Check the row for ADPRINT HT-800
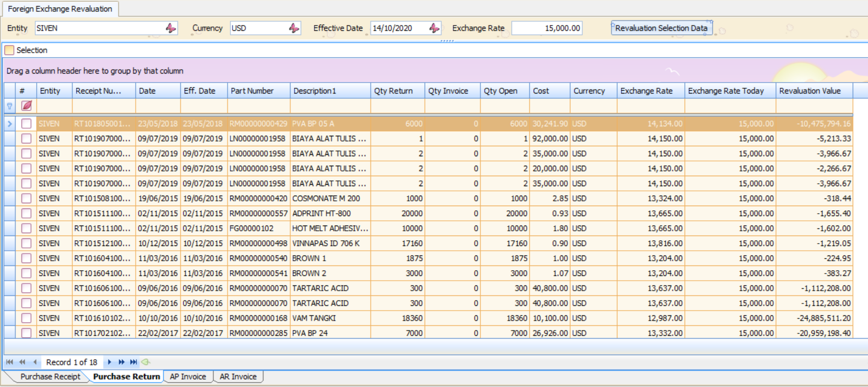Image resolution: width=868 pixels, height=387 pixels. pos(27,213)
